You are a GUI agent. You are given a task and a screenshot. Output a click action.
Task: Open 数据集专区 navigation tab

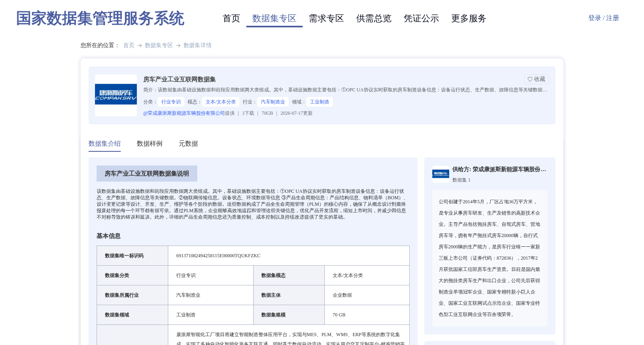(275, 19)
